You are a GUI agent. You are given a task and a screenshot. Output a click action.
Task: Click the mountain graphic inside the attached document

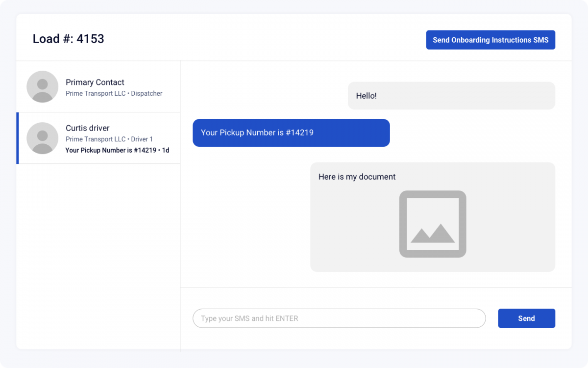pyautogui.click(x=433, y=235)
